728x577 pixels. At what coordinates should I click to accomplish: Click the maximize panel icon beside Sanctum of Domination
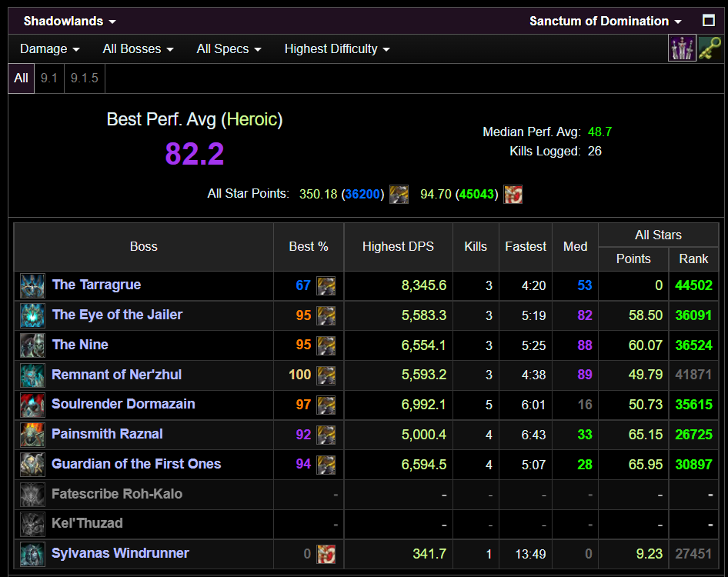point(709,21)
